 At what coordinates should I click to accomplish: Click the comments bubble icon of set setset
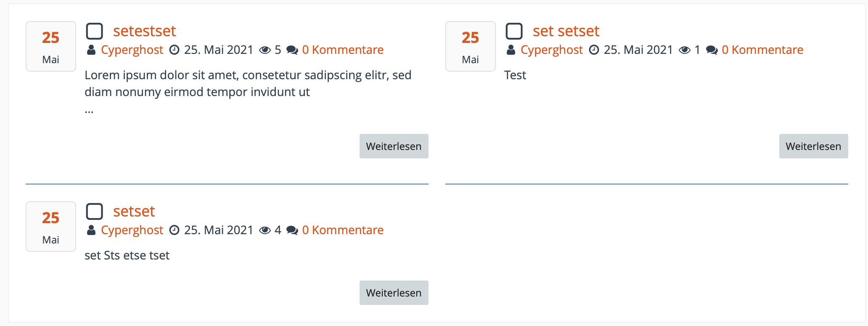(712, 50)
